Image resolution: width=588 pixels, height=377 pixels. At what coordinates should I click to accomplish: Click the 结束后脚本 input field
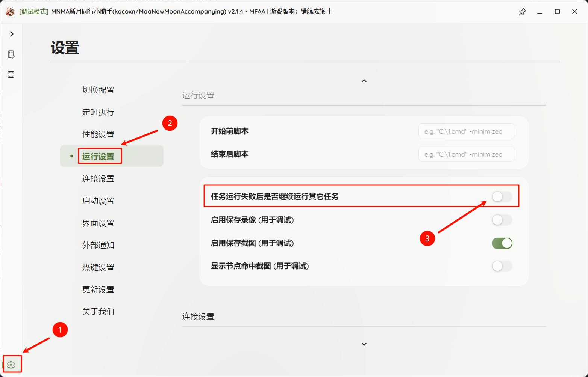(x=467, y=154)
